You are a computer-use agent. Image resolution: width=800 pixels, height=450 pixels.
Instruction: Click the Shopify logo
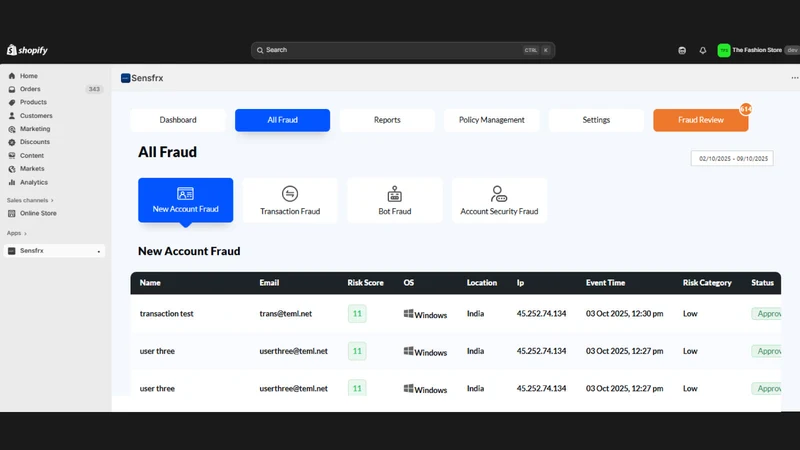click(x=27, y=50)
